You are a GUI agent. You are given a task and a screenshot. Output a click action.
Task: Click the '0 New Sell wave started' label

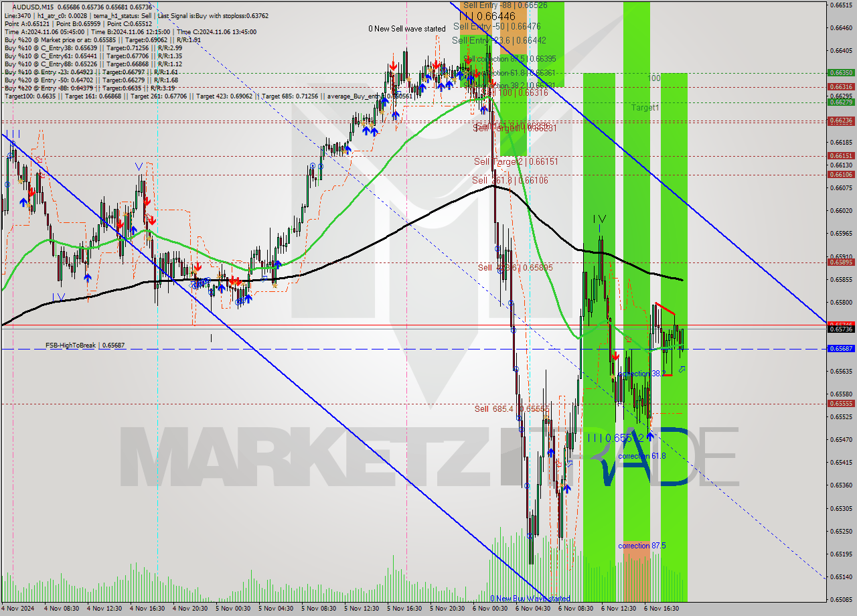click(x=407, y=29)
